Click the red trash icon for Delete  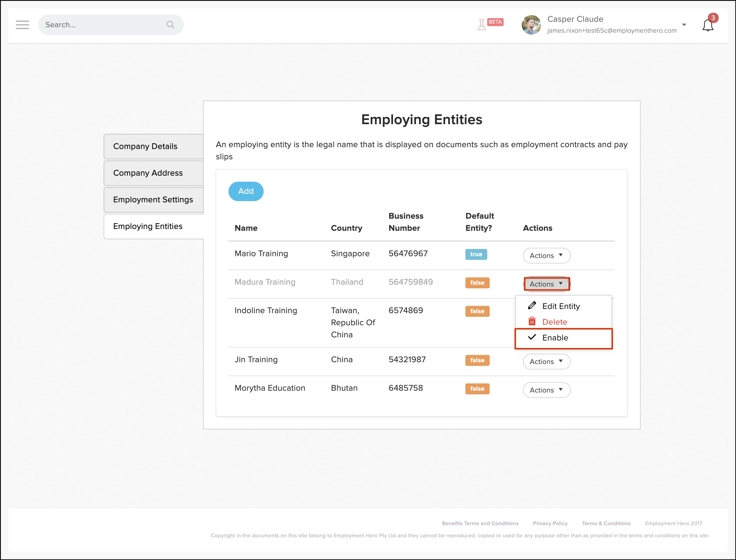coord(532,321)
